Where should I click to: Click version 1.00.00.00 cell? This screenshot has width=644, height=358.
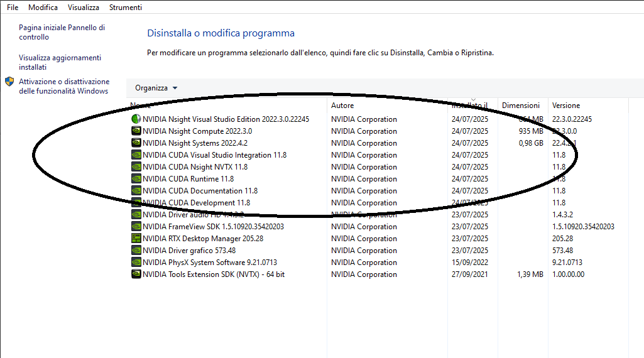[x=569, y=274]
